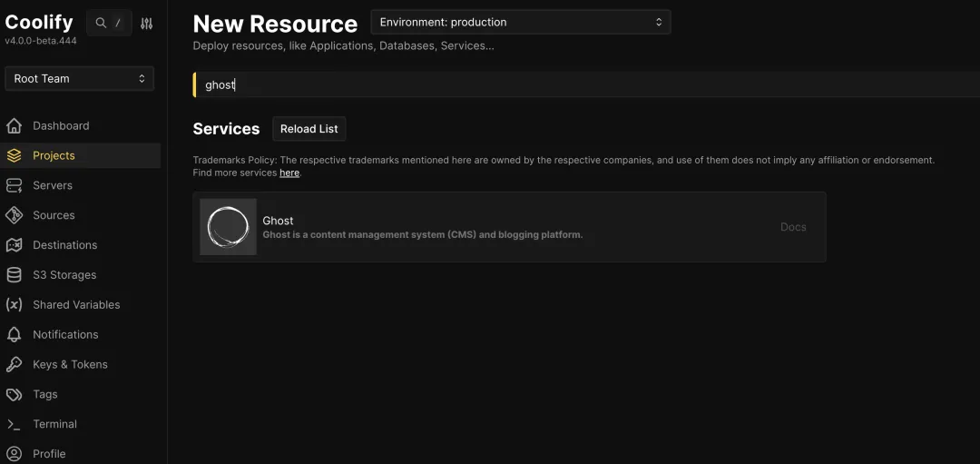Open the Root Team selector

(x=79, y=79)
